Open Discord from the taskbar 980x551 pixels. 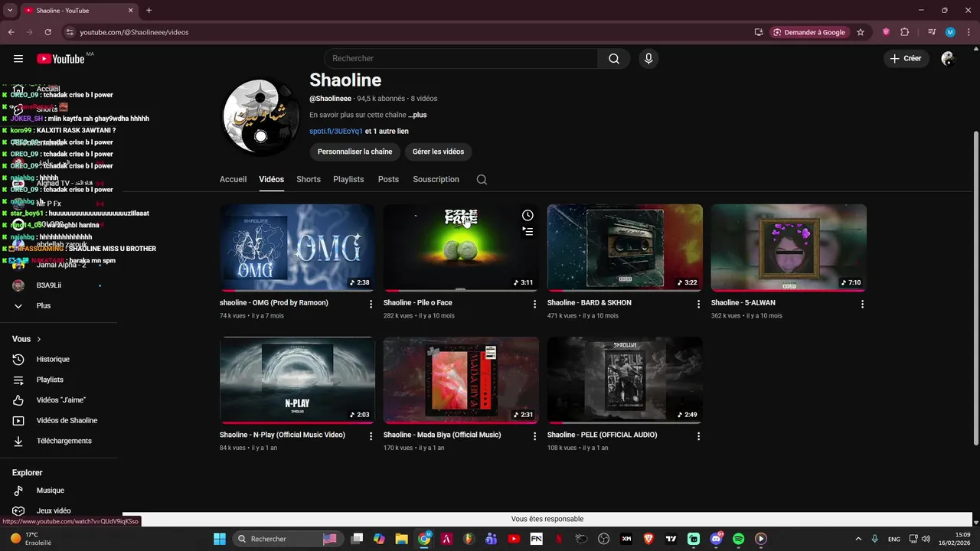717,539
